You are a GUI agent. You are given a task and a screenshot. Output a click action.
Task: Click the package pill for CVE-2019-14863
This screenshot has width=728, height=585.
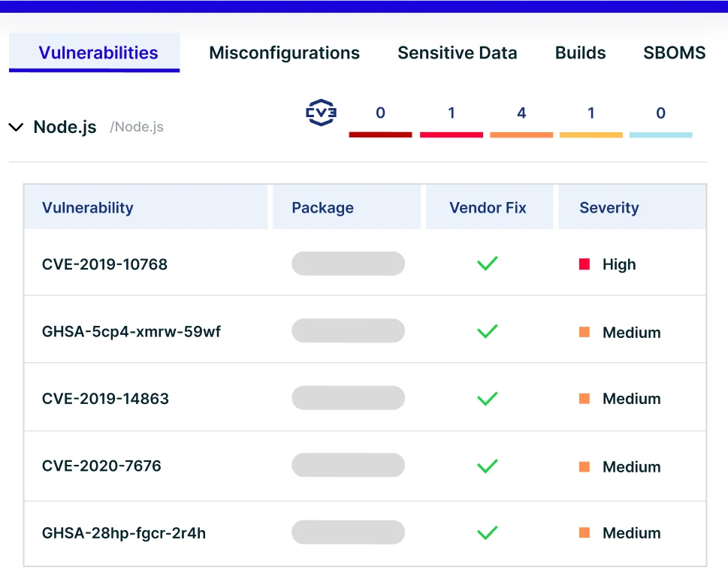click(348, 398)
